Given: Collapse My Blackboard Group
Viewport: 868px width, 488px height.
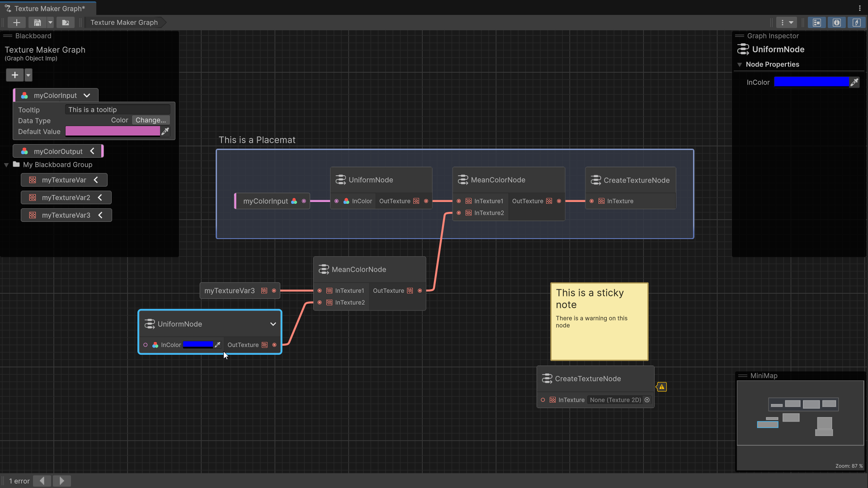Looking at the screenshot, I should [6, 164].
